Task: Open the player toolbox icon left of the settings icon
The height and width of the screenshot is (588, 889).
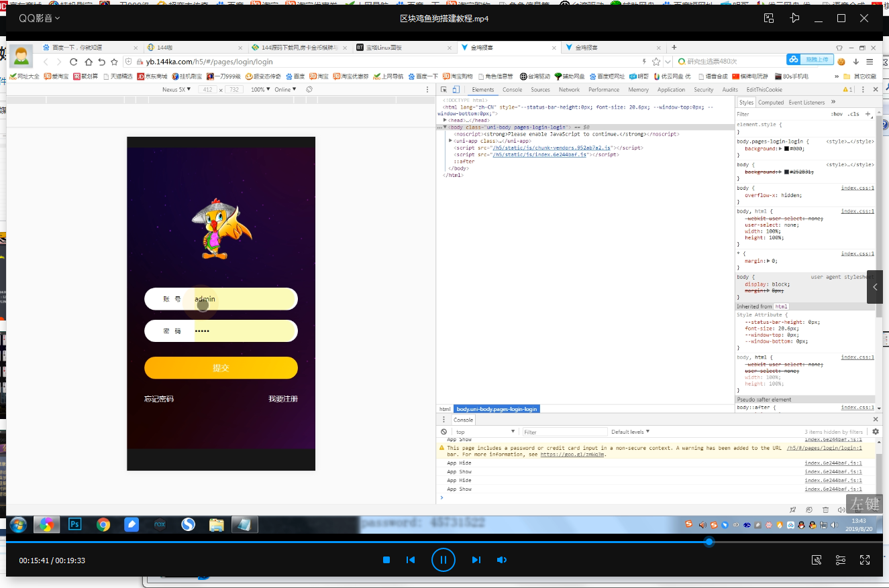Action: click(817, 560)
